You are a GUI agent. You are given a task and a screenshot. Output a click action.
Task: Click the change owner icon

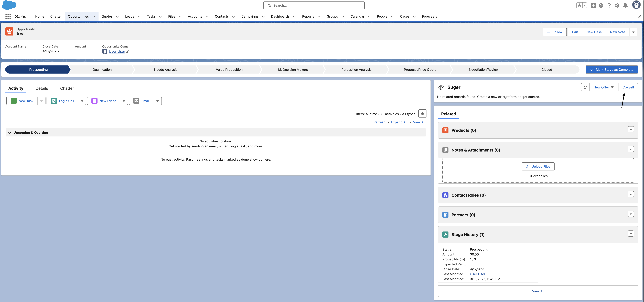(128, 51)
